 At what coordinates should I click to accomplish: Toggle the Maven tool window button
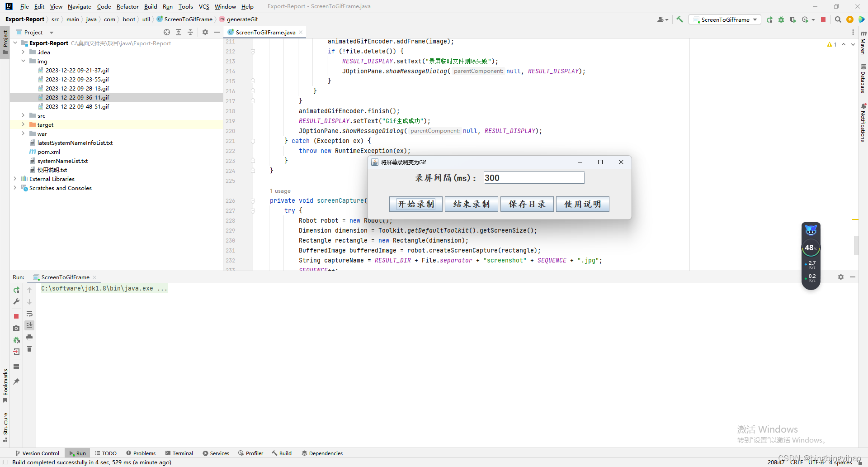click(863, 43)
